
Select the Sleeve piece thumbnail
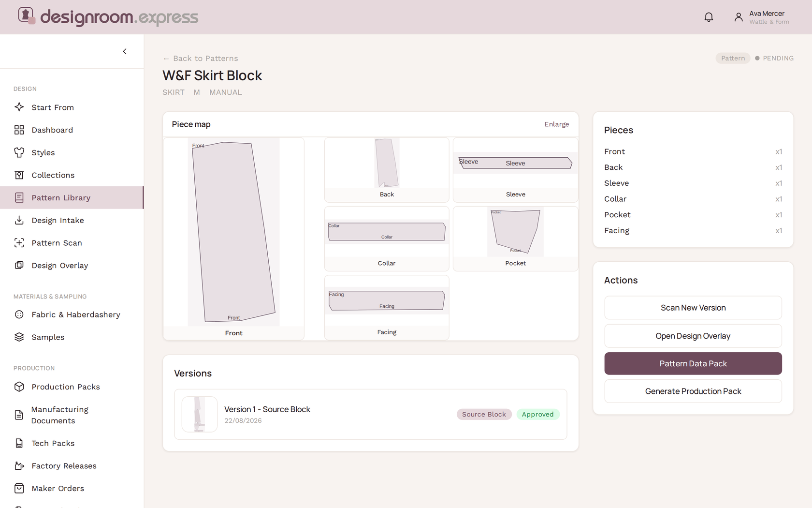click(x=516, y=170)
